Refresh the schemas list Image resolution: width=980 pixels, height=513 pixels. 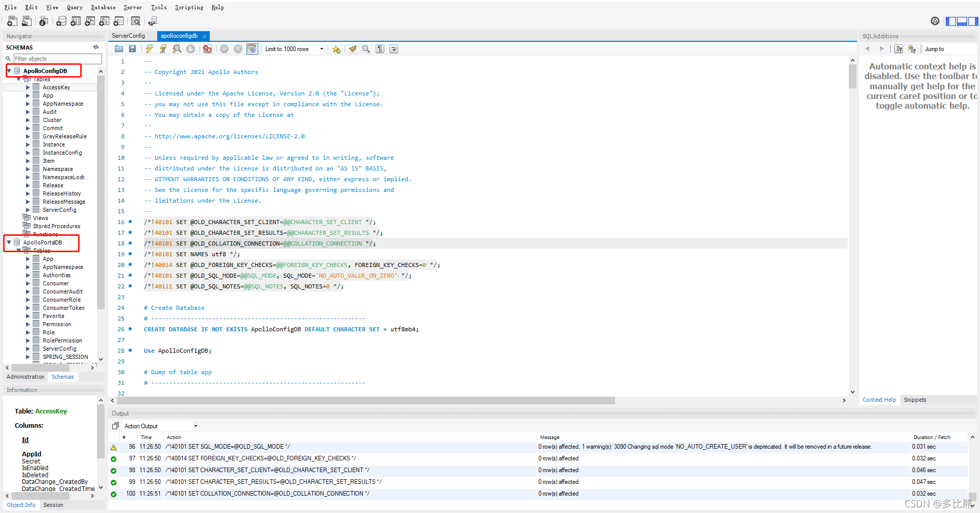pos(96,47)
